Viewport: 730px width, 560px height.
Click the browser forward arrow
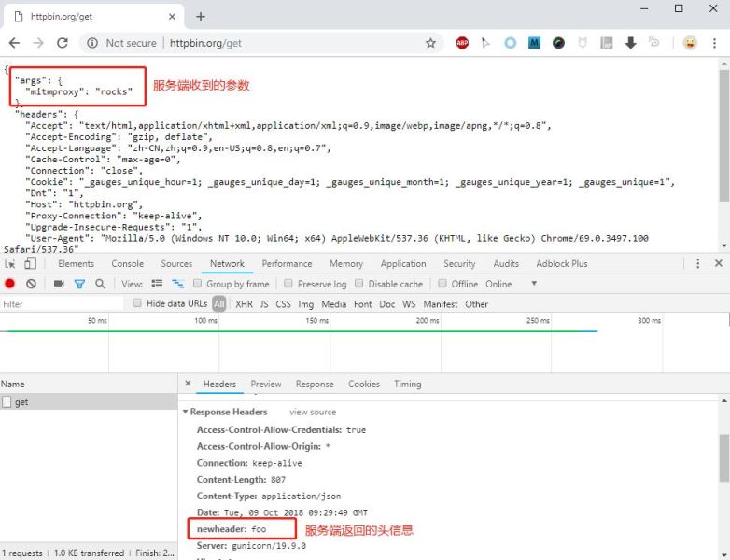point(38,43)
